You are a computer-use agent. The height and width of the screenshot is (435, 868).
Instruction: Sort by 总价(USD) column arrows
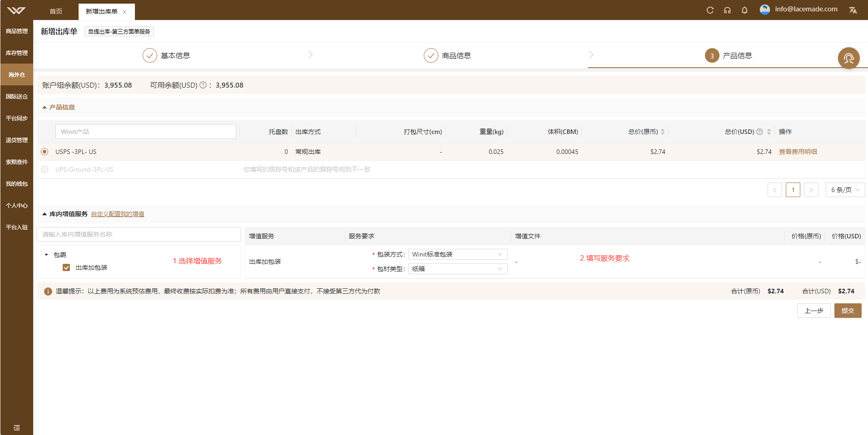click(769, 132)
